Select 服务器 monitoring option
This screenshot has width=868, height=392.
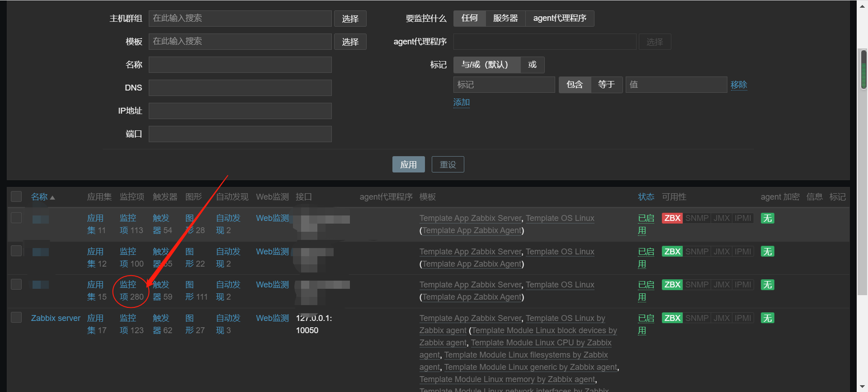click(505, 19)
